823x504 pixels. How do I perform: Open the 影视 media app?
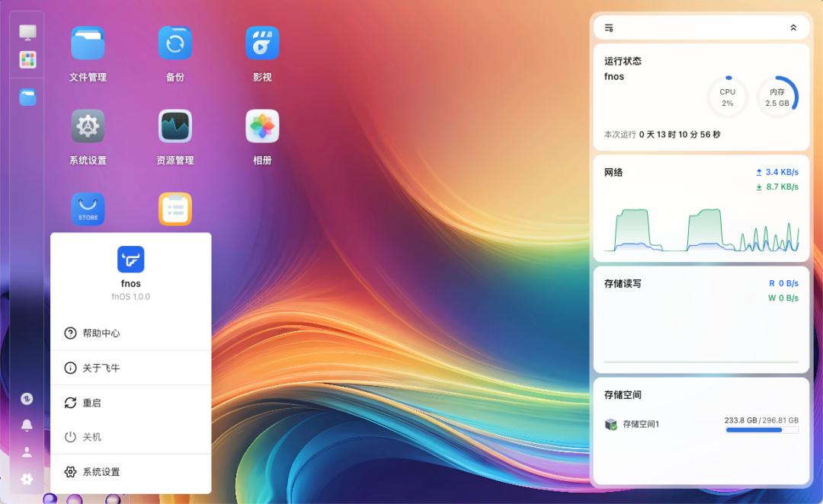click(261, 43)
